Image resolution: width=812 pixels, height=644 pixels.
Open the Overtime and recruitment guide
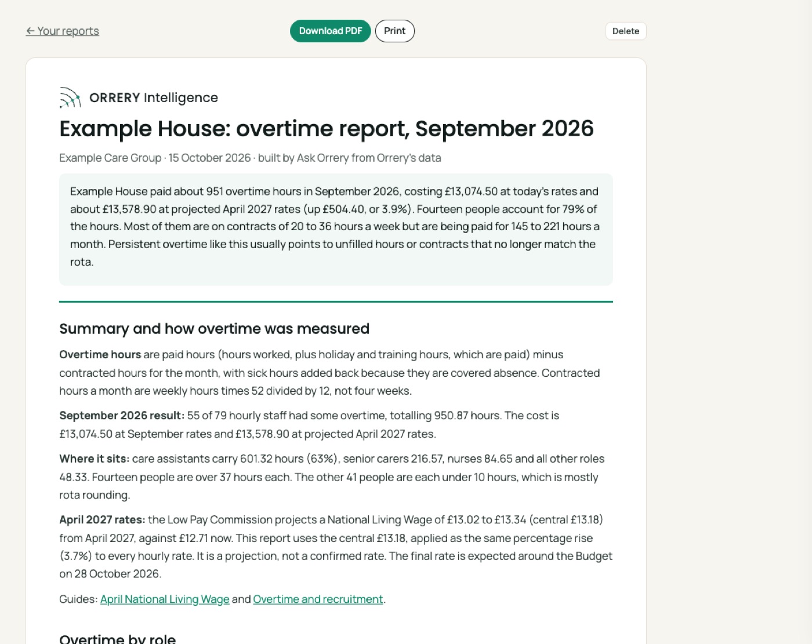tap(318, 599)
